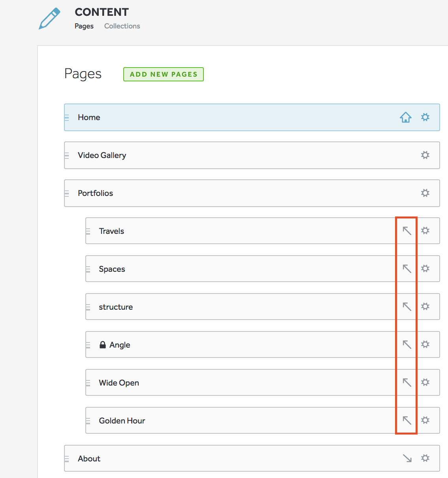Click the up-left arrow on structure row

(407, 307)
